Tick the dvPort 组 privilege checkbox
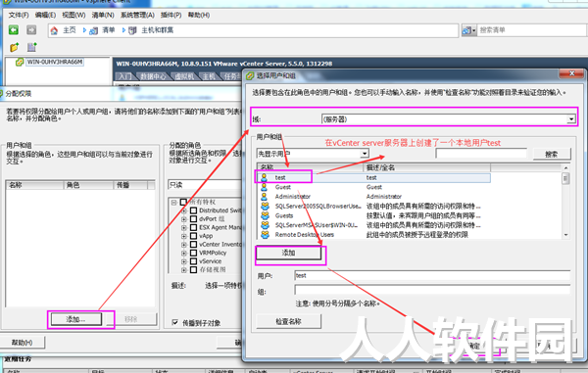 (193, 218)
